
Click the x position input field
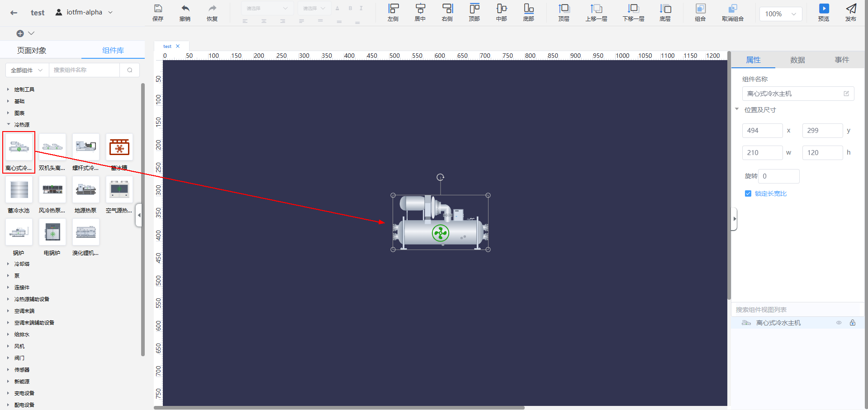tap(762, 131)
